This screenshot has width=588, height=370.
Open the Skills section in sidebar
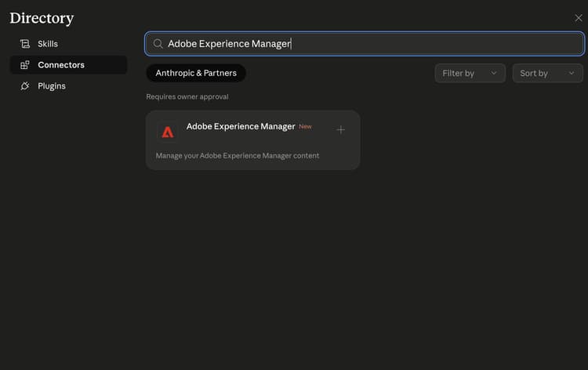coord(68,44)
